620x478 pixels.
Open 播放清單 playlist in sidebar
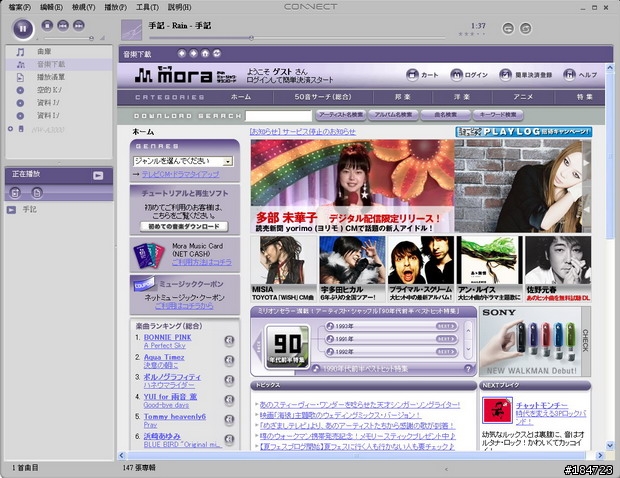coord(59,77)
